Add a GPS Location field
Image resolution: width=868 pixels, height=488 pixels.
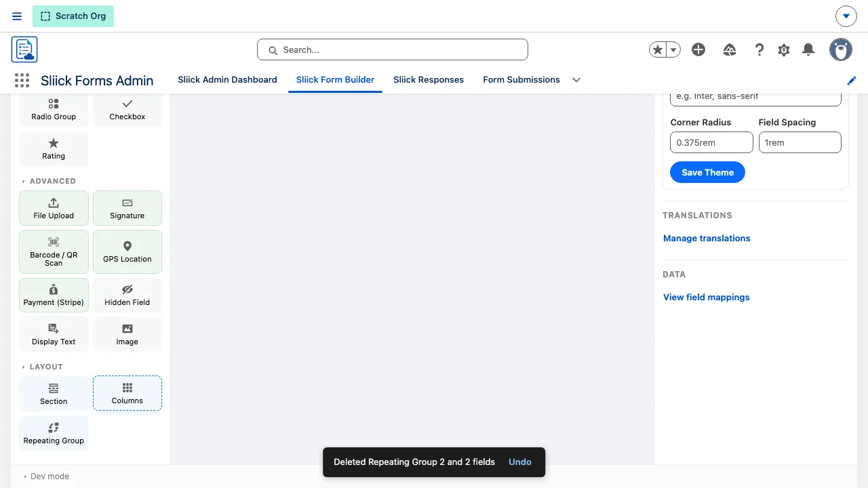tap(127, 251)
